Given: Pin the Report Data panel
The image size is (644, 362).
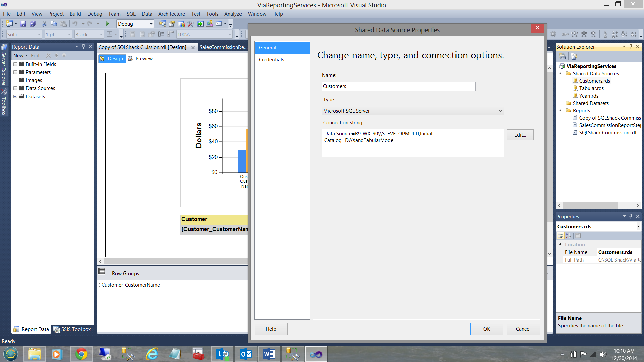Looking at the screenshot, I should point(83,47).
